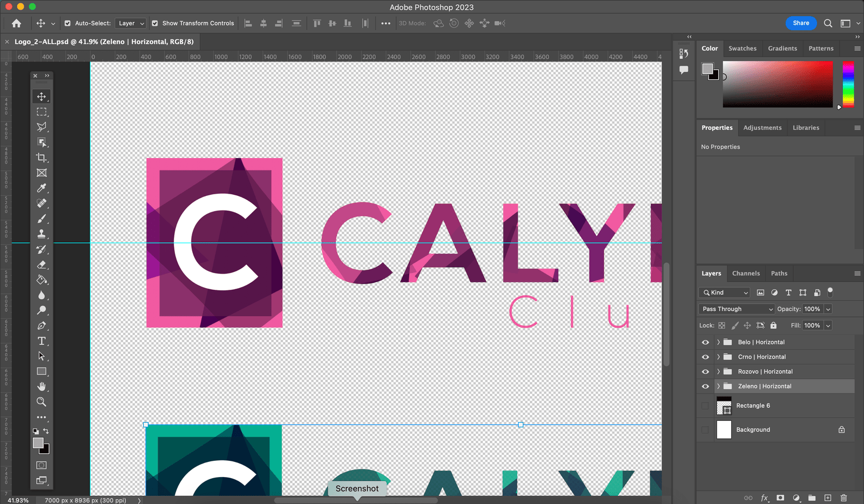The height and width of the screenshot is (504, 864).
Task: Open the Pass Through blend mode dropdown
Action: click(737, 309)
